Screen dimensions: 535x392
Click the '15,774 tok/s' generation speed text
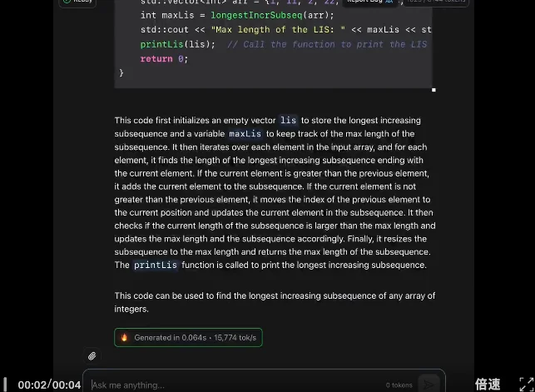235,337
